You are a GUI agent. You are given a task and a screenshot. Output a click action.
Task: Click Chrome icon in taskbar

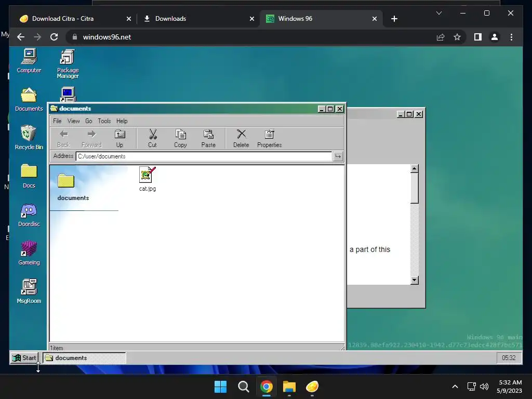tap(267, 387)
